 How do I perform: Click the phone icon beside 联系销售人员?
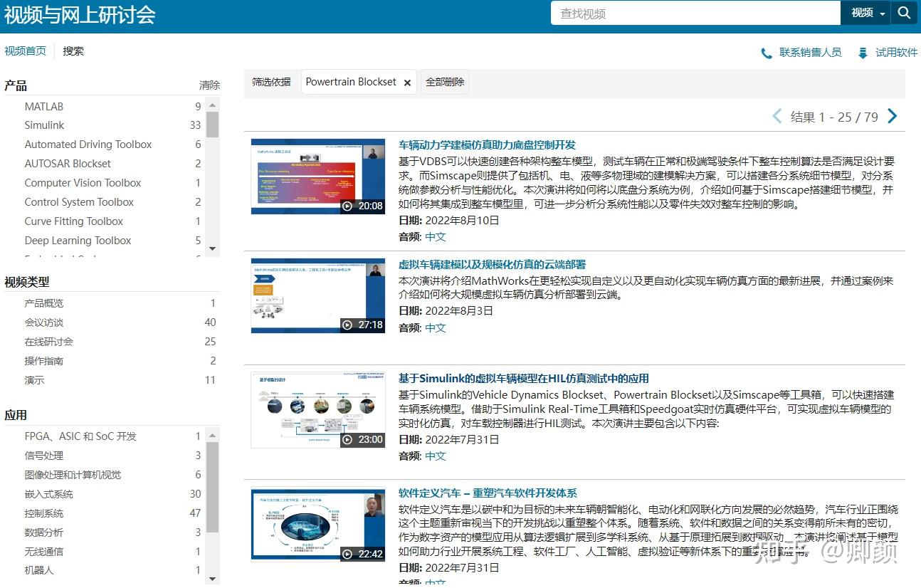pos(766,51)
